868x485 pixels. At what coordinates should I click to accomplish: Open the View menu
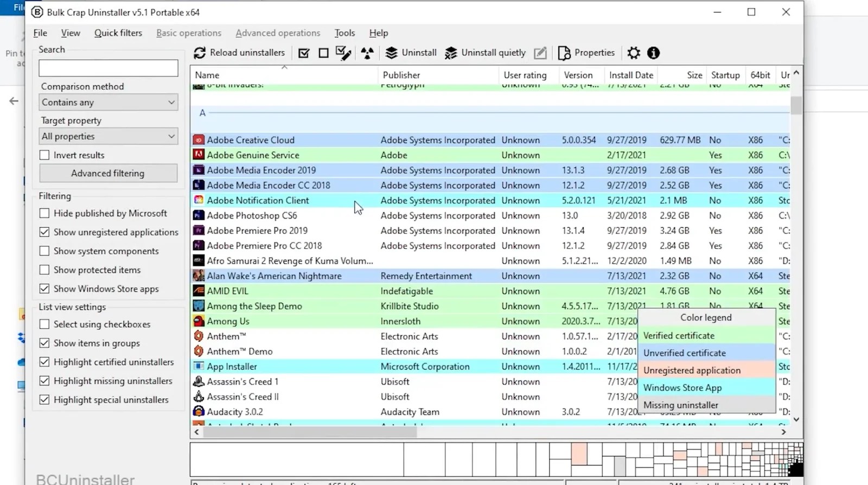click(71, 33)
